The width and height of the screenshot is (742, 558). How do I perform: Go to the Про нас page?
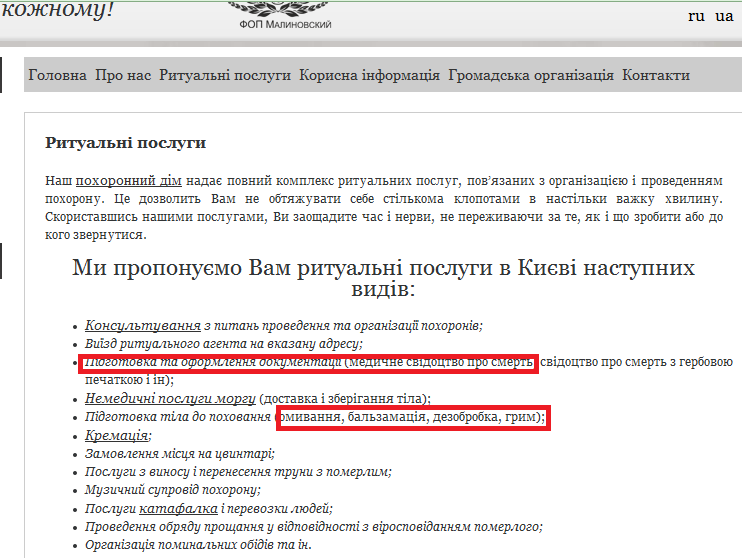[x=123, y=75]
